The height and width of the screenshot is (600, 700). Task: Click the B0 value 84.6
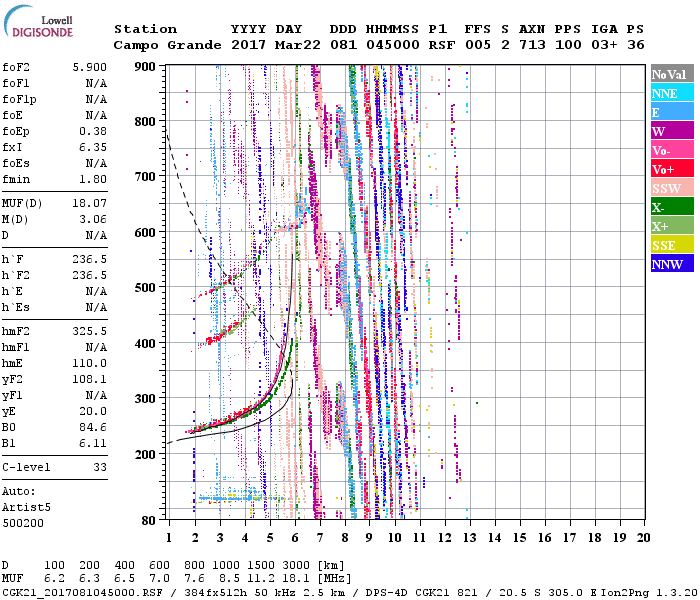(x=93, y=427)
